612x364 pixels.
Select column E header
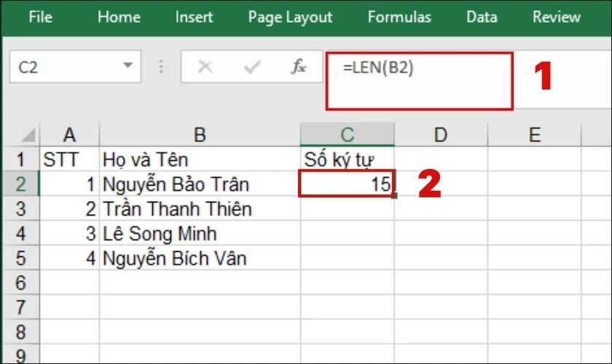535,135
